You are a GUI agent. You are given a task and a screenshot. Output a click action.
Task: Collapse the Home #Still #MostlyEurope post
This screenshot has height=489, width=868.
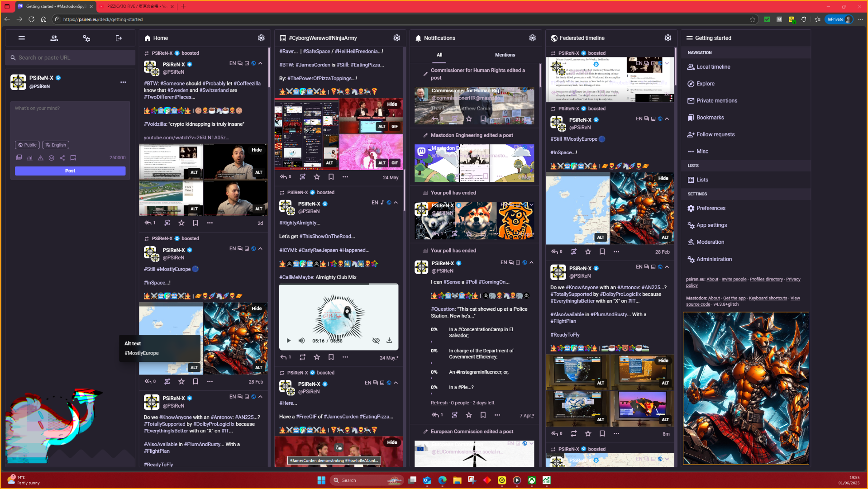click(x=260, y=249)
